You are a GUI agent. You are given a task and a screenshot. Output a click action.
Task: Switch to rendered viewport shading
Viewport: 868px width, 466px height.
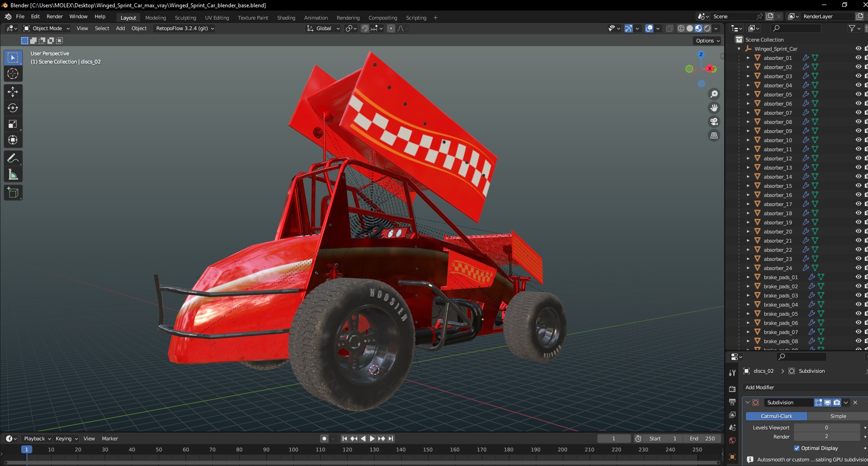707,28
